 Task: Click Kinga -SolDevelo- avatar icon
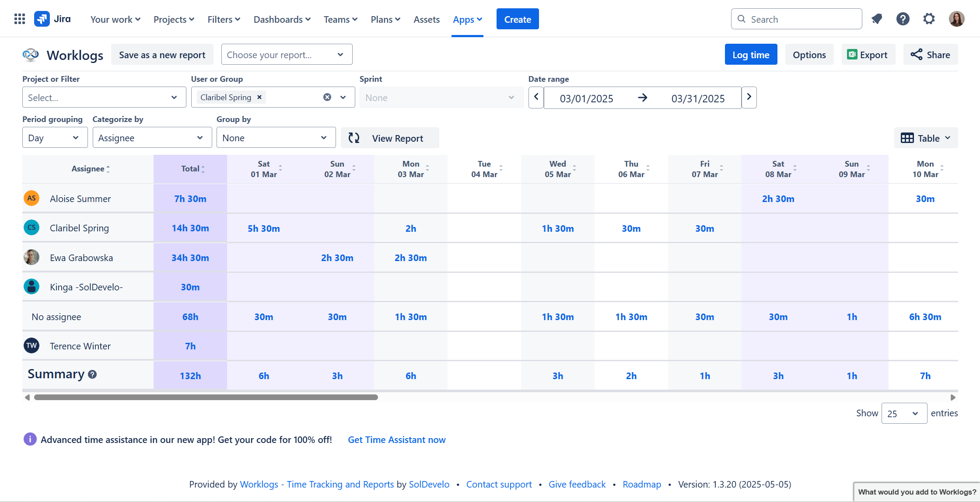point(31,286)
